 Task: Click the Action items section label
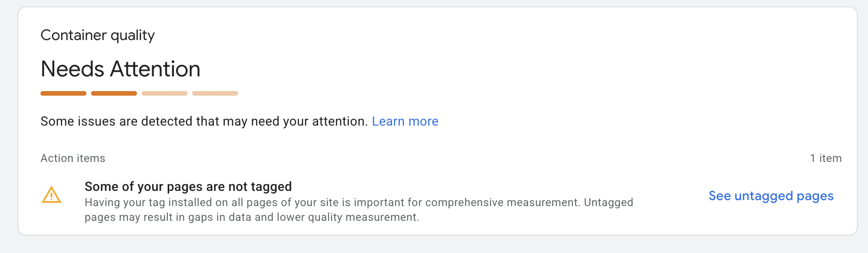pyautogui.click(x=73, y=158)
